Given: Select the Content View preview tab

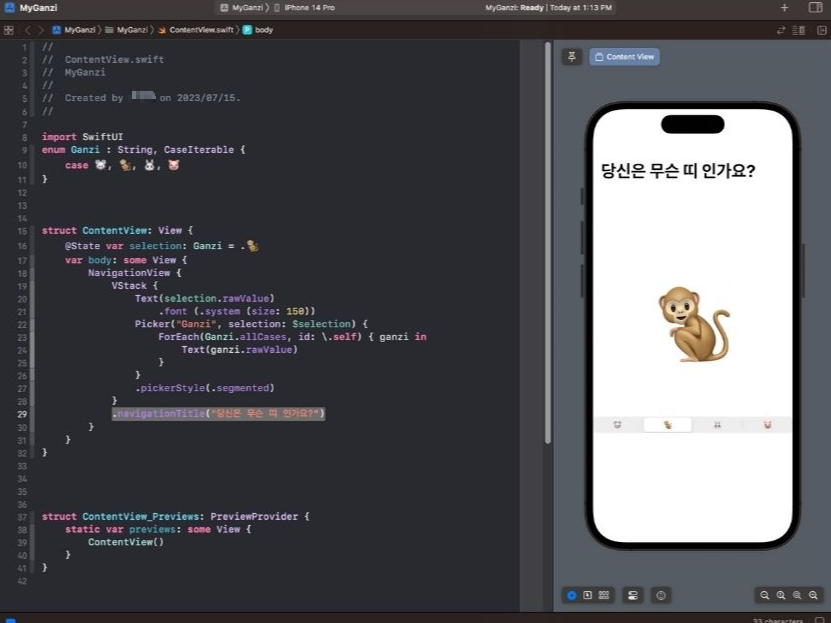Looking at the screenshot, I should coord(624,57).
